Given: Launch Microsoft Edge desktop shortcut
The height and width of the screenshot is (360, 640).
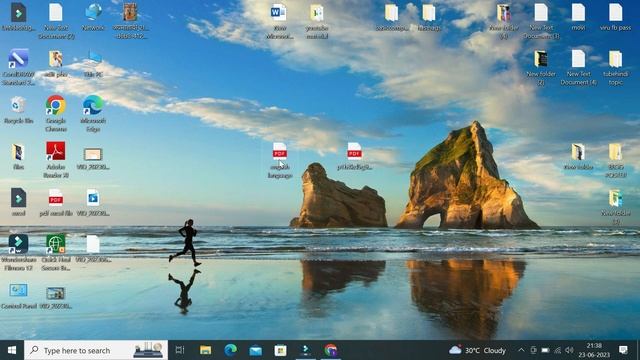Looking at the screenshot, I should tap(93, 113).
